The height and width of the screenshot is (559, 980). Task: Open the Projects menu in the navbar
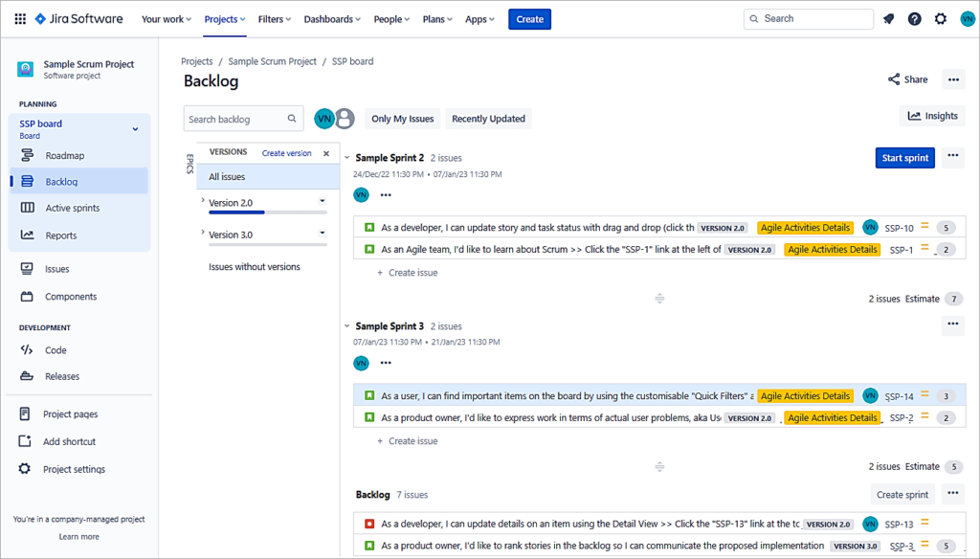[223, 18]
